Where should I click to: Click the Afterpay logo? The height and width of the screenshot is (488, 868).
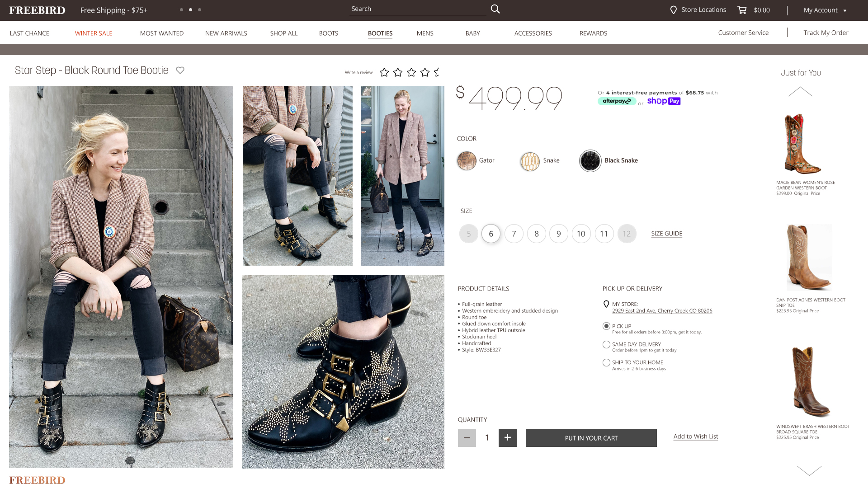617,101
